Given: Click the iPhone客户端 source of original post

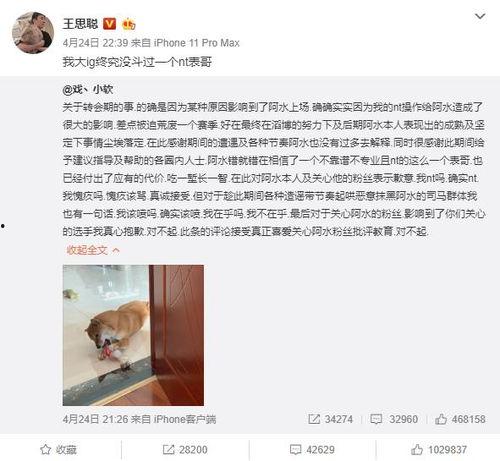Looking at the screenshot, I should [x=185, y=419].
